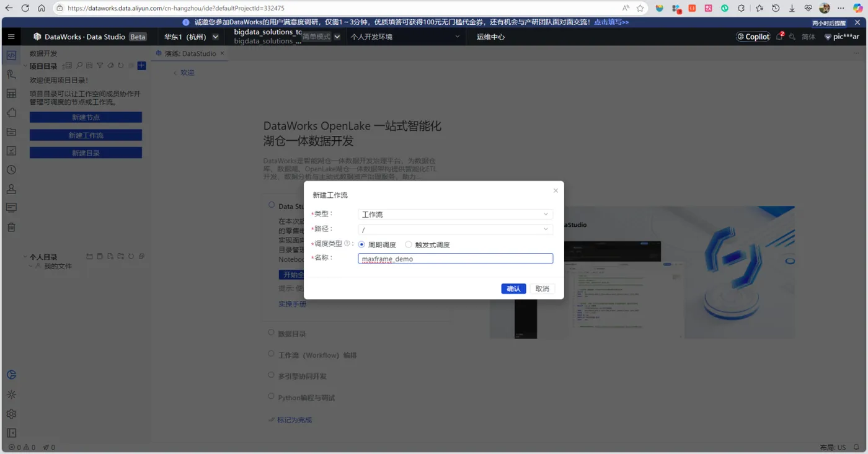Select the 工作流 (Workflow) 编排 option

coord(271,354)
